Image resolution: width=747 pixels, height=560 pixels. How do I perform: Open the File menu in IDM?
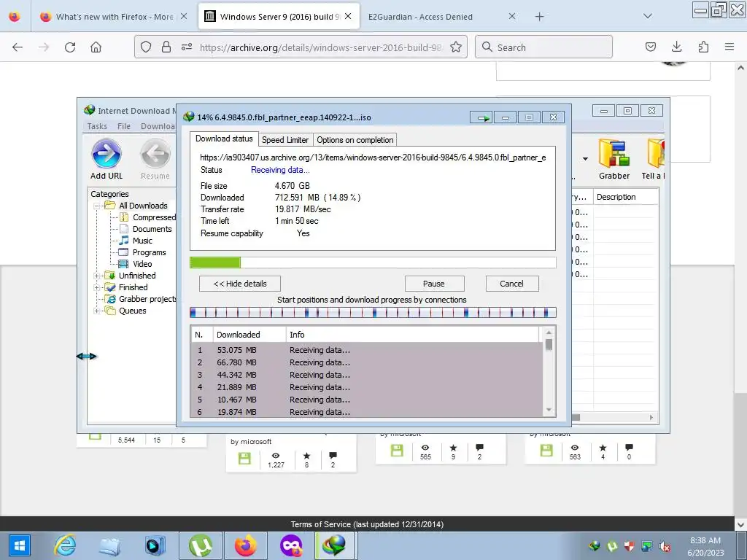[124, 126]
